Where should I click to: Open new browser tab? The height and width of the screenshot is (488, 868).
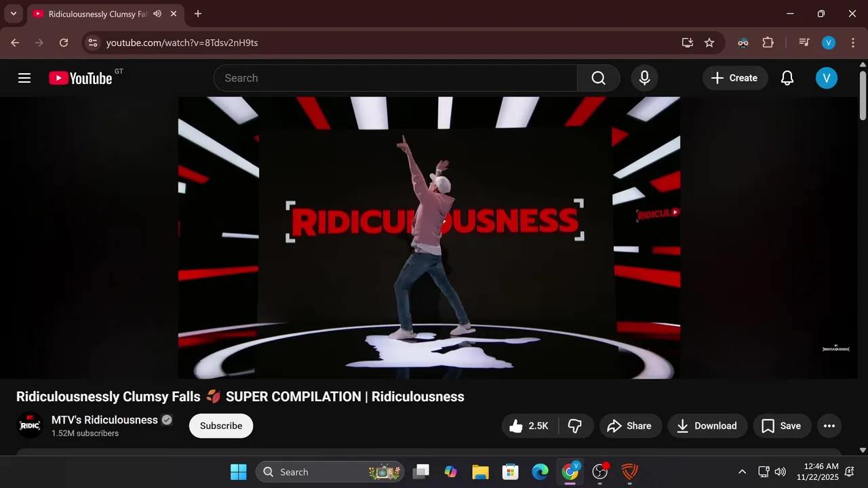[x=197, y=14]
